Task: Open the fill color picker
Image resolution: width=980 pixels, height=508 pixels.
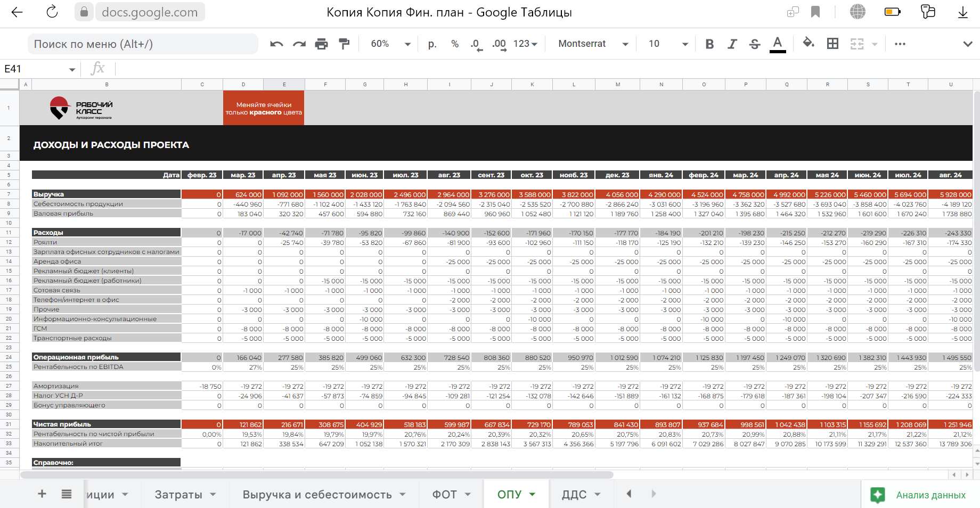Action: pos(808,43)
